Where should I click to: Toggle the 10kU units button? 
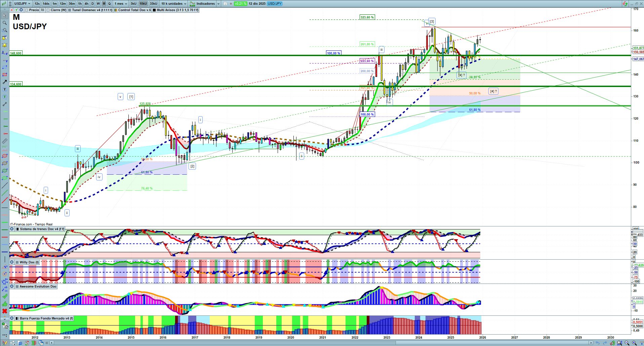click(143, 4)
